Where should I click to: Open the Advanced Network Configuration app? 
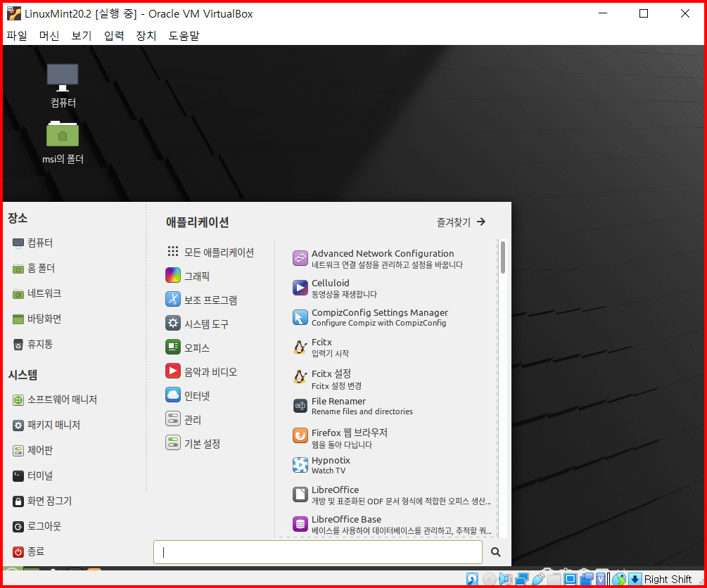388,259
